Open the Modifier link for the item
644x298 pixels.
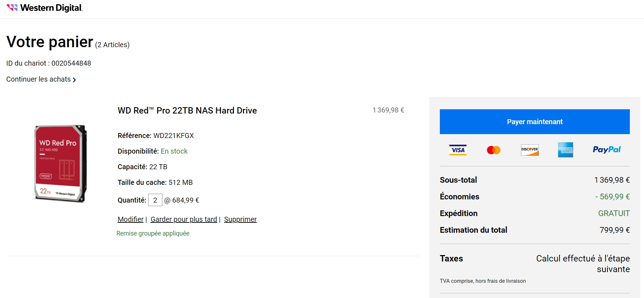pos(130,219)
